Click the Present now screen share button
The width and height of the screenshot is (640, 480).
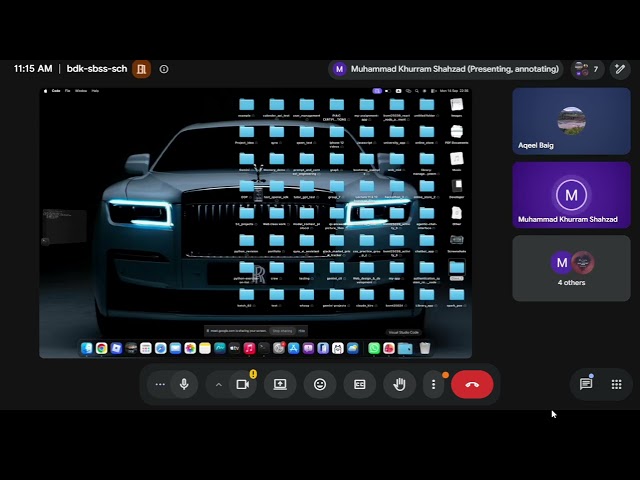280,384
